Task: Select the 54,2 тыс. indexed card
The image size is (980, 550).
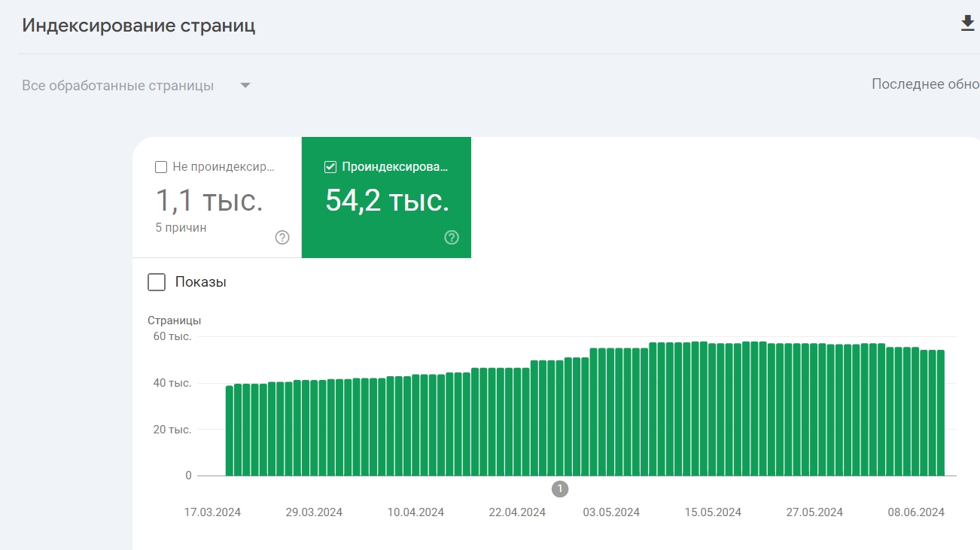Action: point(386,197)
